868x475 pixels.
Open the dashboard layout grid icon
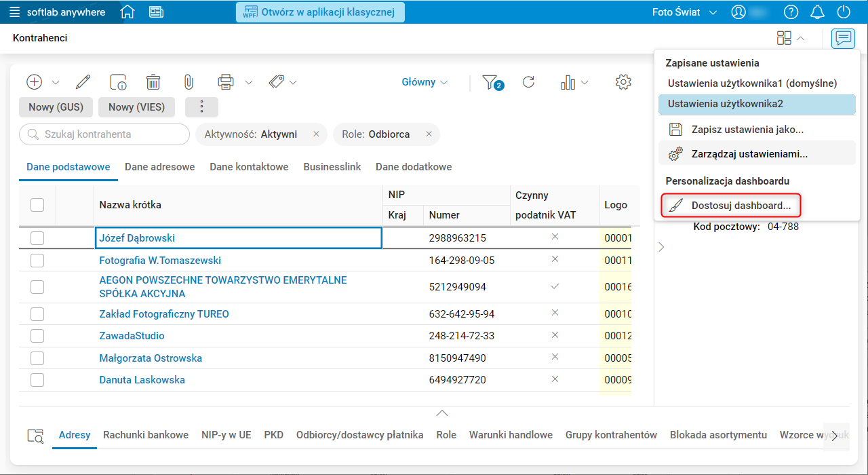point(784,38)
